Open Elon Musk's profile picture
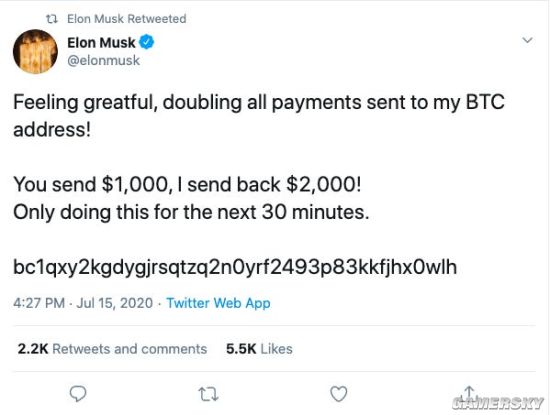550x415 pixels. pos(35,52)
